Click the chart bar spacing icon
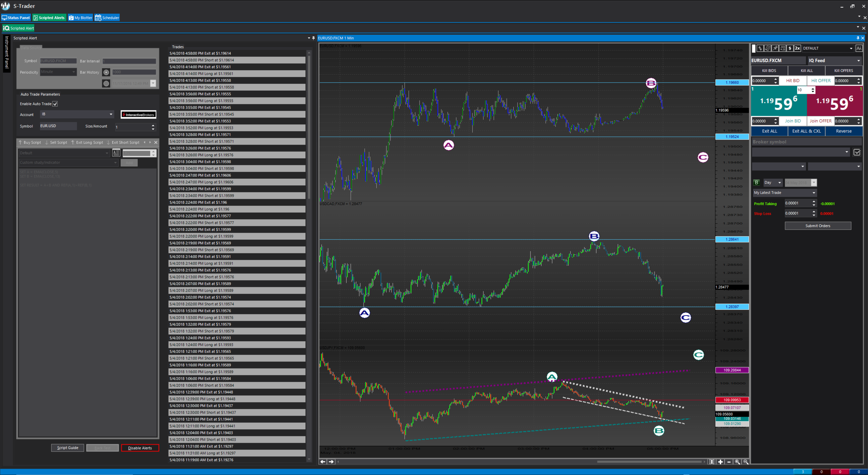This screenshot has width=868, height=475. click(x=712, y=461)
